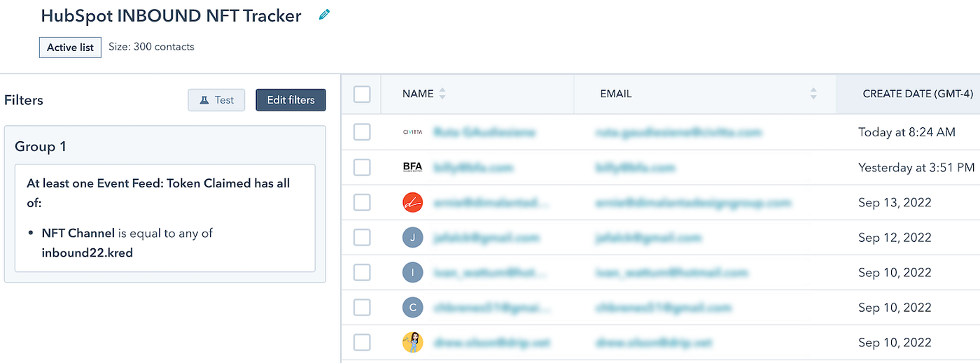Screen dimensions: 980x363
Task: Click the blurred email cell in the BFA logo row
Action: pyautogui.click(x=635, y=168)
